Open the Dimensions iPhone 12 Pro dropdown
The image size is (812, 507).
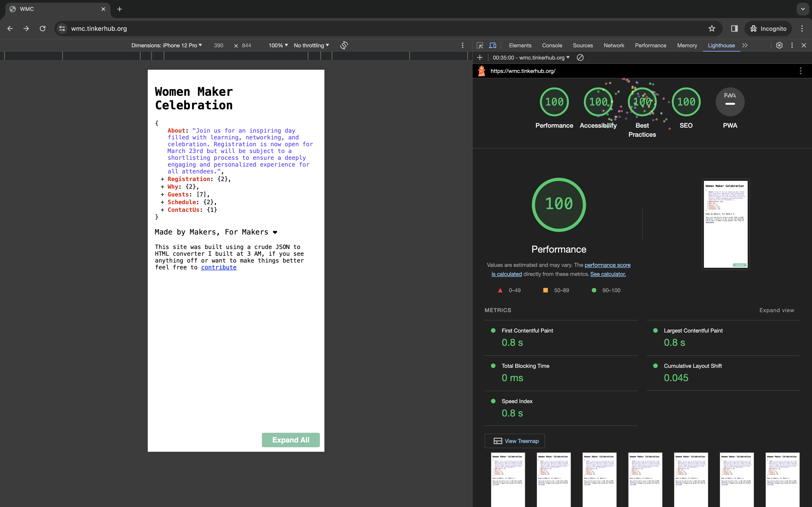click(x=167, y=45)
